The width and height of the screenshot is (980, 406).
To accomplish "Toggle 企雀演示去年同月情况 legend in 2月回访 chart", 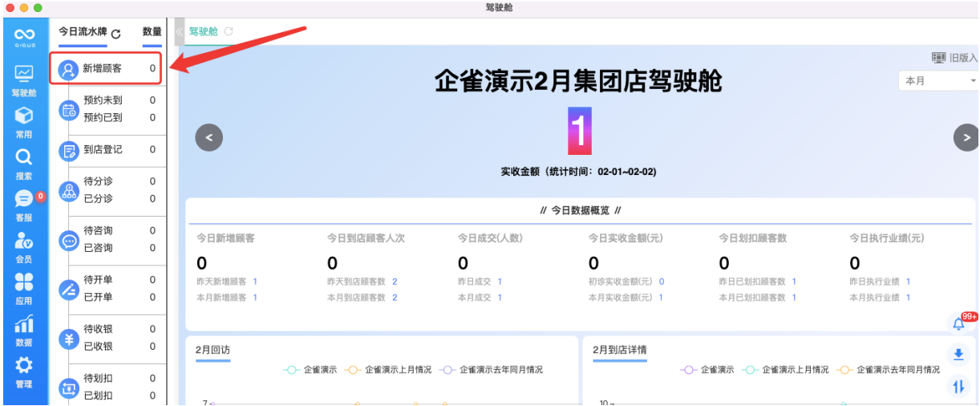I will [x=491, y=370].
